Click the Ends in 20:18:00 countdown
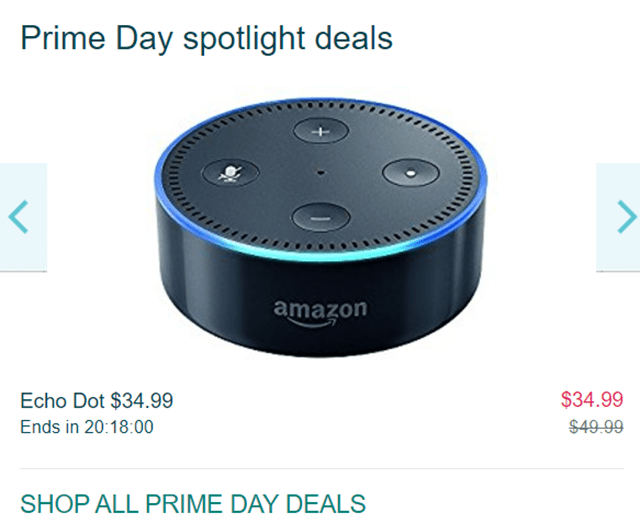Screen dimensions: 640x525 coord(87,428)
